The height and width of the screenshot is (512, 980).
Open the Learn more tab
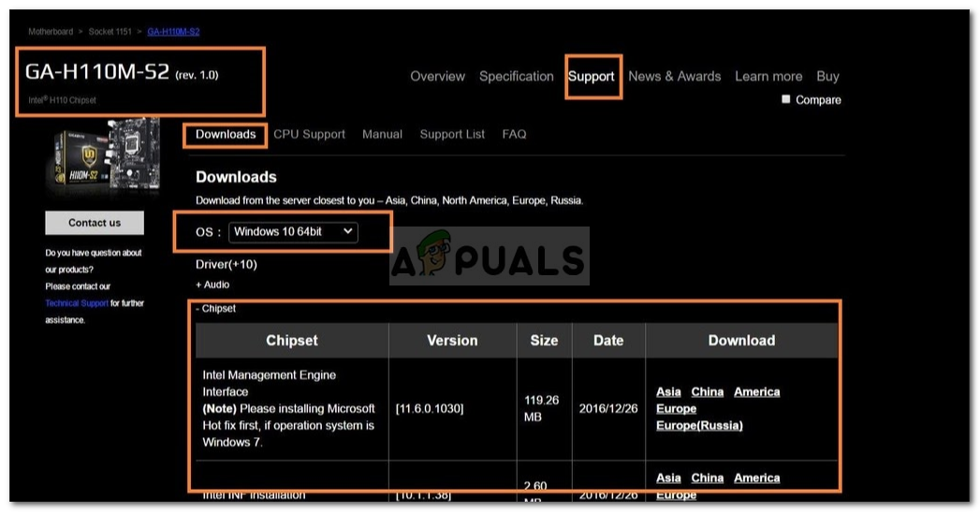coord(768,76)
